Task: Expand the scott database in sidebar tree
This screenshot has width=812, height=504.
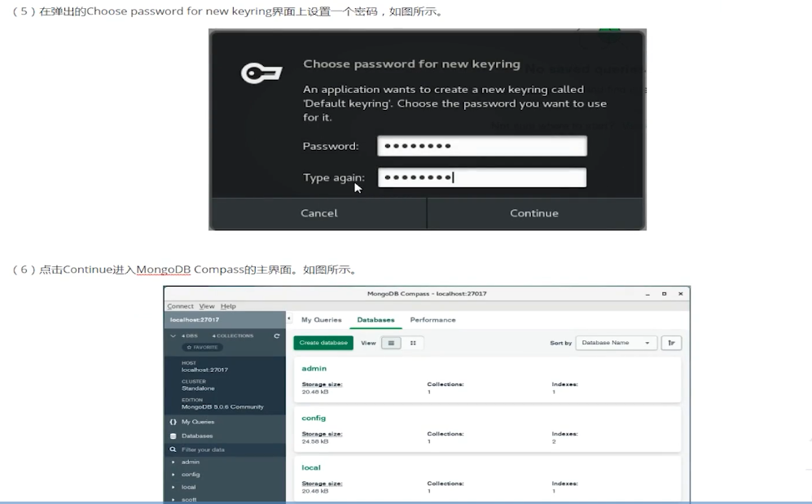Action: [173, 499]
